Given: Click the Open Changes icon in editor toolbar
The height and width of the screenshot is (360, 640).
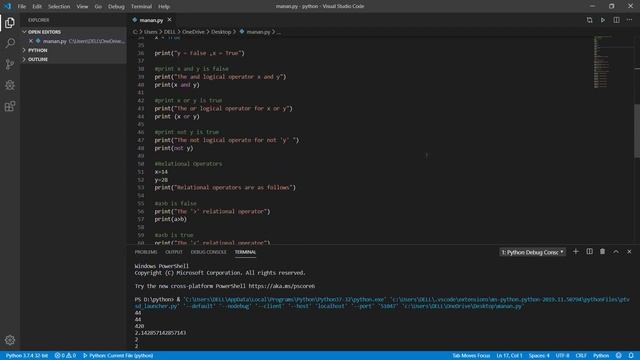Looking at the screenshot, I should pos(589,20).
